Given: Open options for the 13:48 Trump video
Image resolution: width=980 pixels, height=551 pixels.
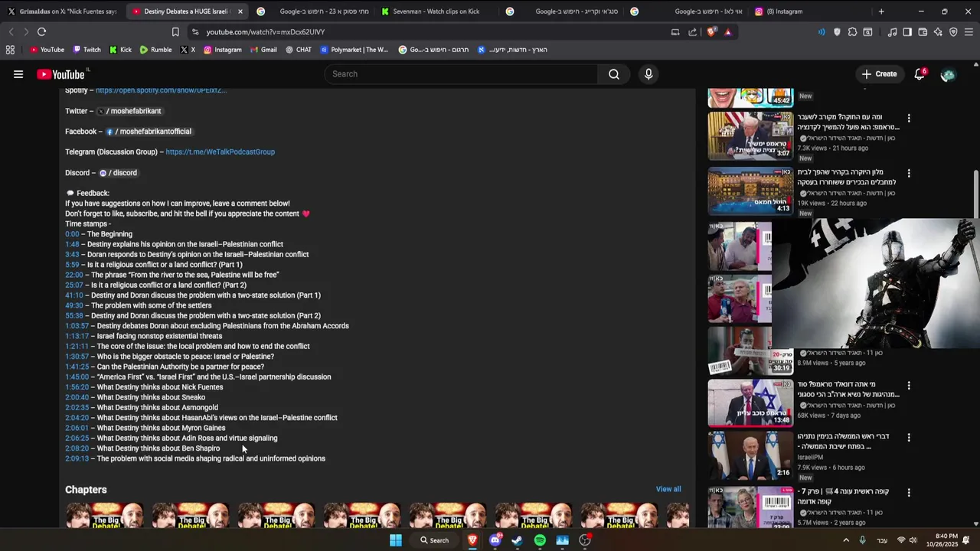Looking at the screenshot, I should click(x=909, y=386).
